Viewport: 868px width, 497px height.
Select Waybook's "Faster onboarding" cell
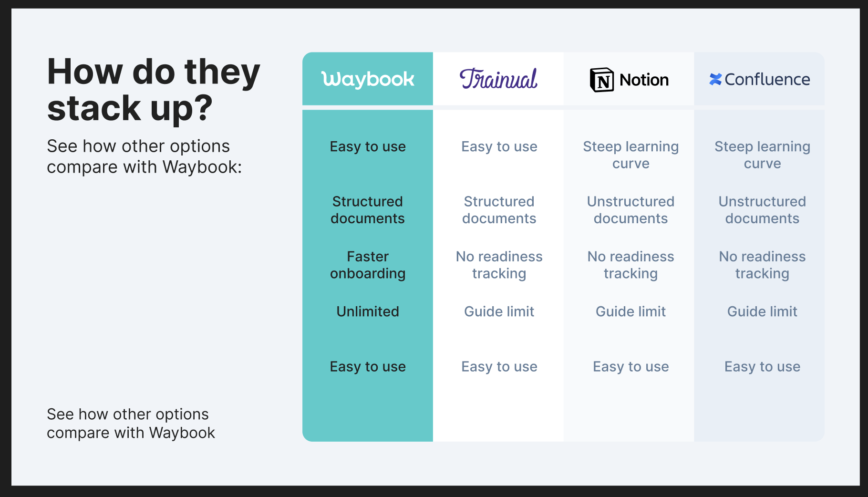pos(368,265)
